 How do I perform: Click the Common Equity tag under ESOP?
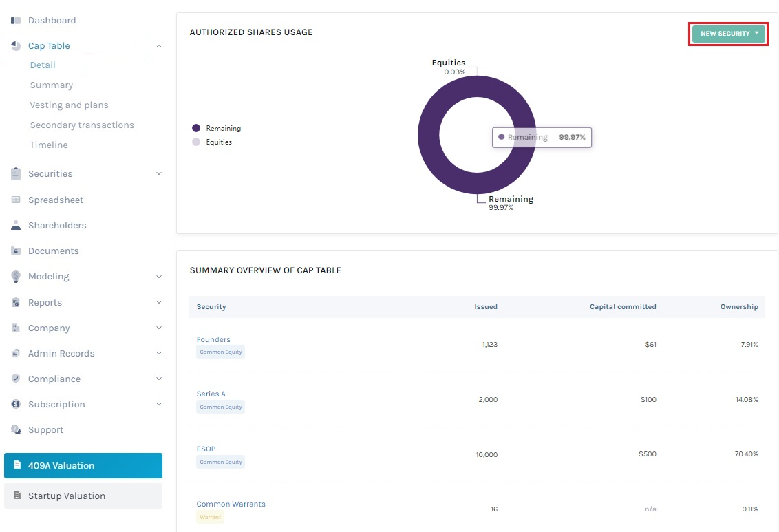[221, 462]
